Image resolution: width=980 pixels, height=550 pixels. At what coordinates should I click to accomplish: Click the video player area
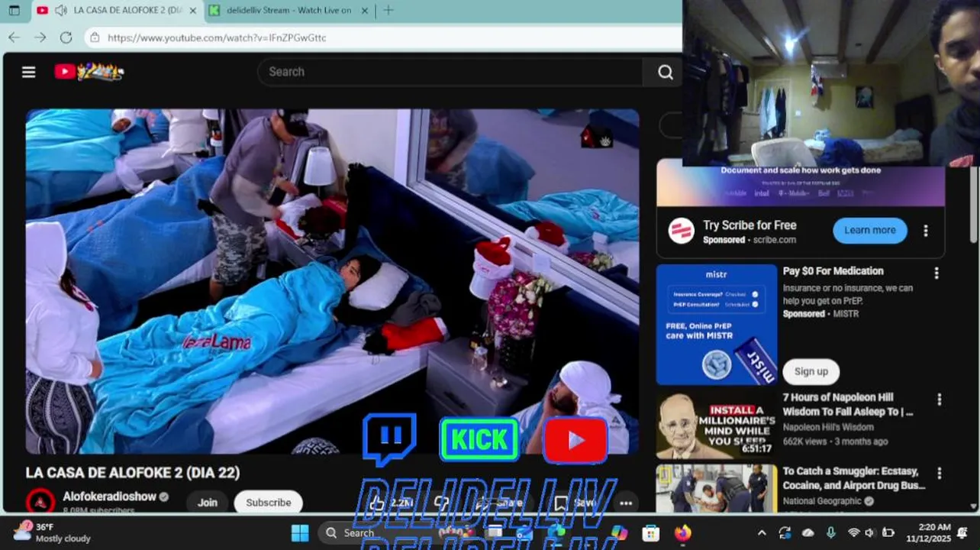(332, 281)
